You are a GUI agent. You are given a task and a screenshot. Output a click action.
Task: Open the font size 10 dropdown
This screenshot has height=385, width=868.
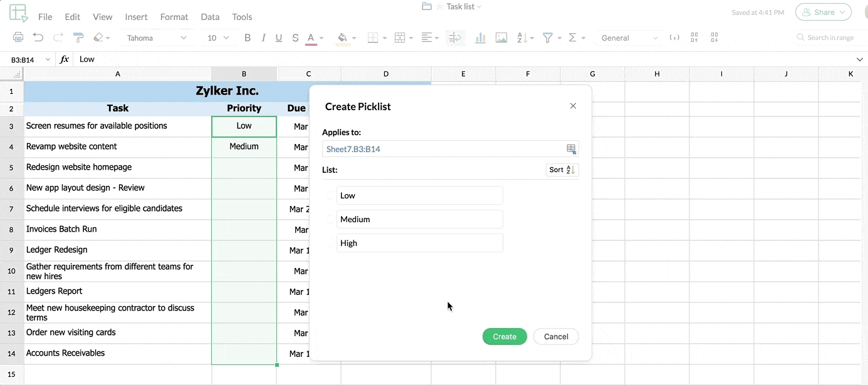(218, 38)
